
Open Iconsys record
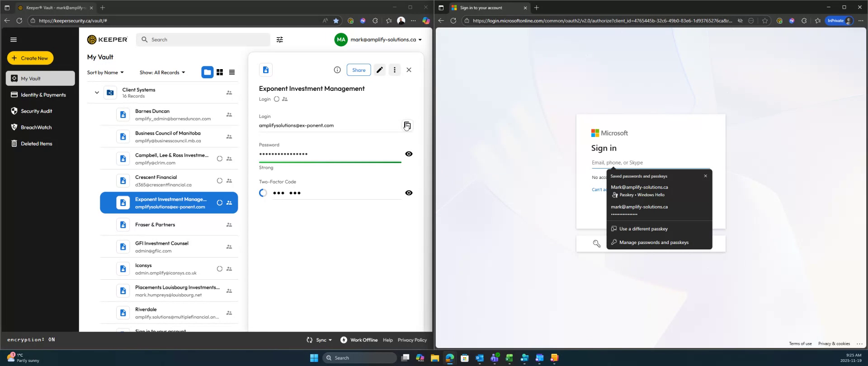pyautogui.click(x=169, y=269)
